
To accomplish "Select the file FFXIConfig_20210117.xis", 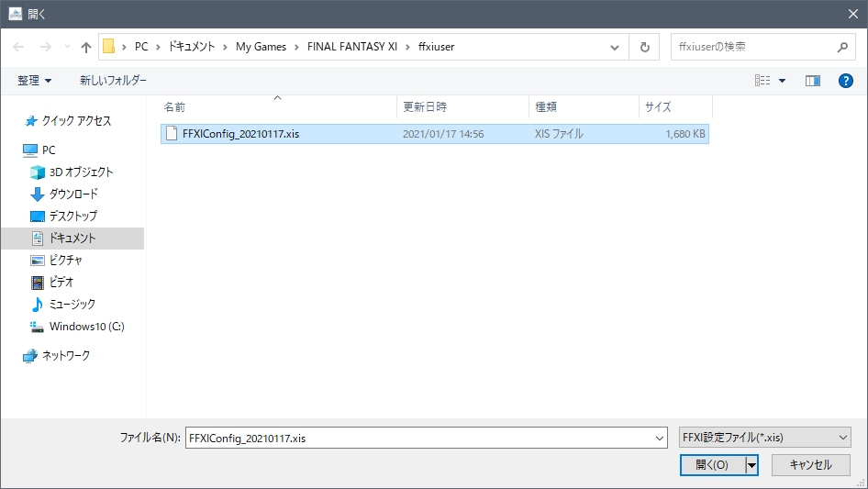I will click(x=435, y=134).
